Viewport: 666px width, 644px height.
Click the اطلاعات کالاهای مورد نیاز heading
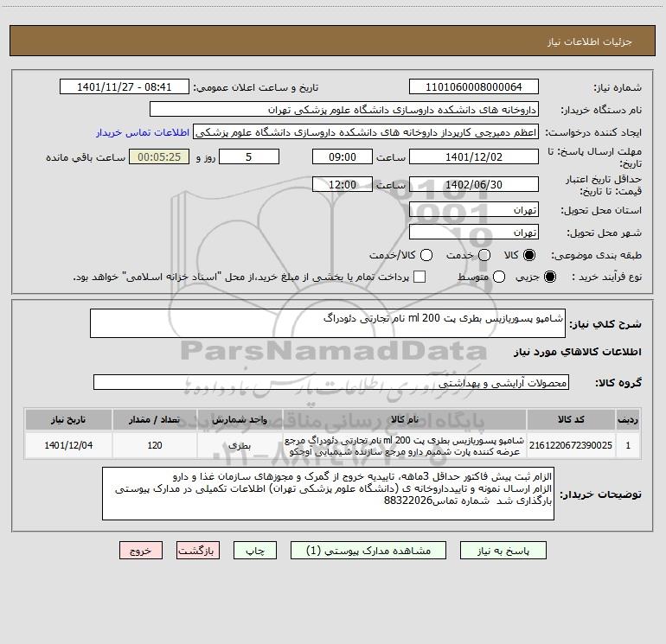[x=578, y=352]
